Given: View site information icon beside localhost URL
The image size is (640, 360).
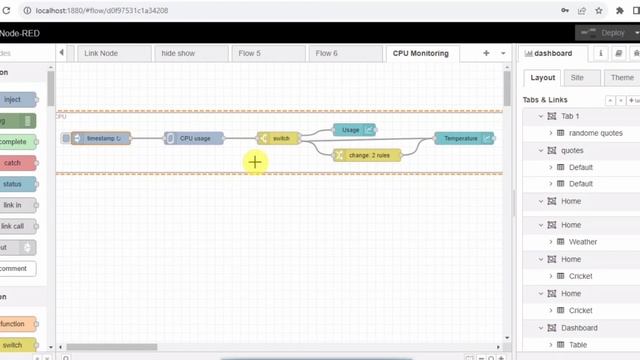Looking at the screenshot, I should pos(27,11).
